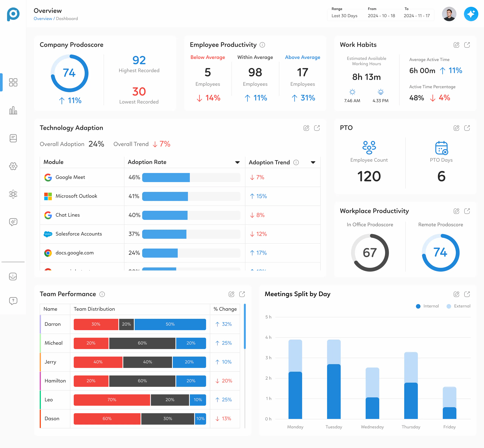The height and width of the screenshot is (448, 484).
Task: Open Technology Adaption in external view
Action: pyautogui.click(x=317, y=128)
